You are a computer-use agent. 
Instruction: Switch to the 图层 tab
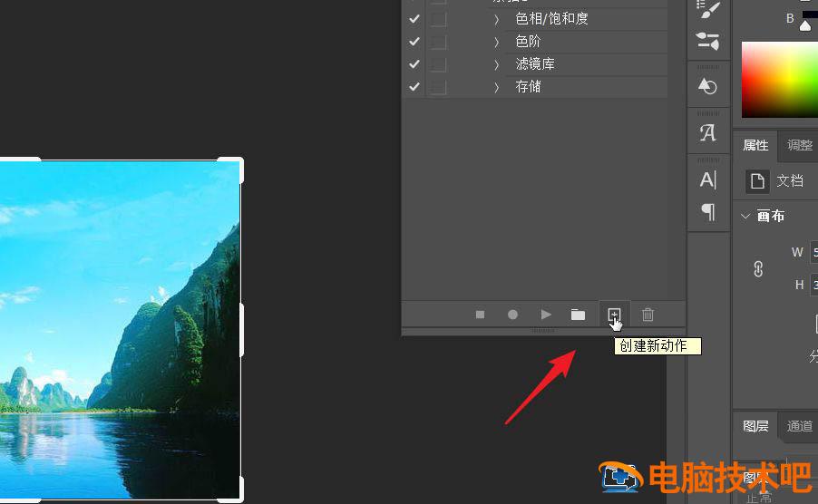(x=755, y=426)
